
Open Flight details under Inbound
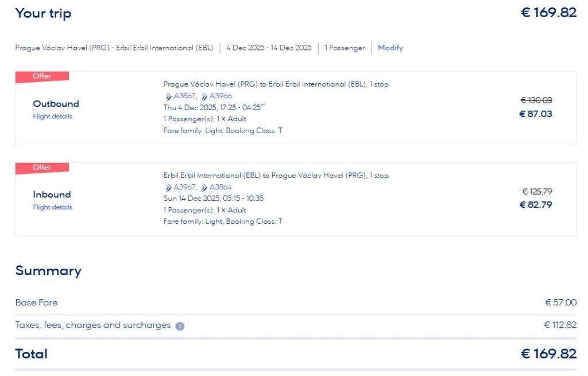[53, 207]
